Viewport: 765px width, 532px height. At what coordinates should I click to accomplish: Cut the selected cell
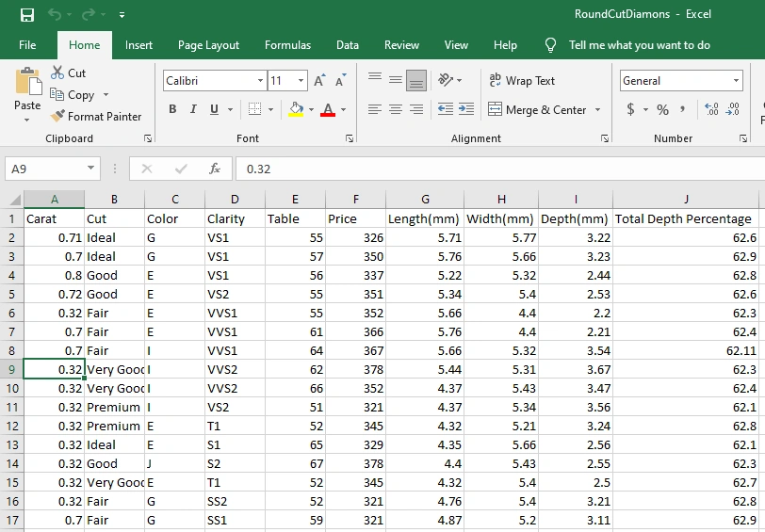(68, 73)
